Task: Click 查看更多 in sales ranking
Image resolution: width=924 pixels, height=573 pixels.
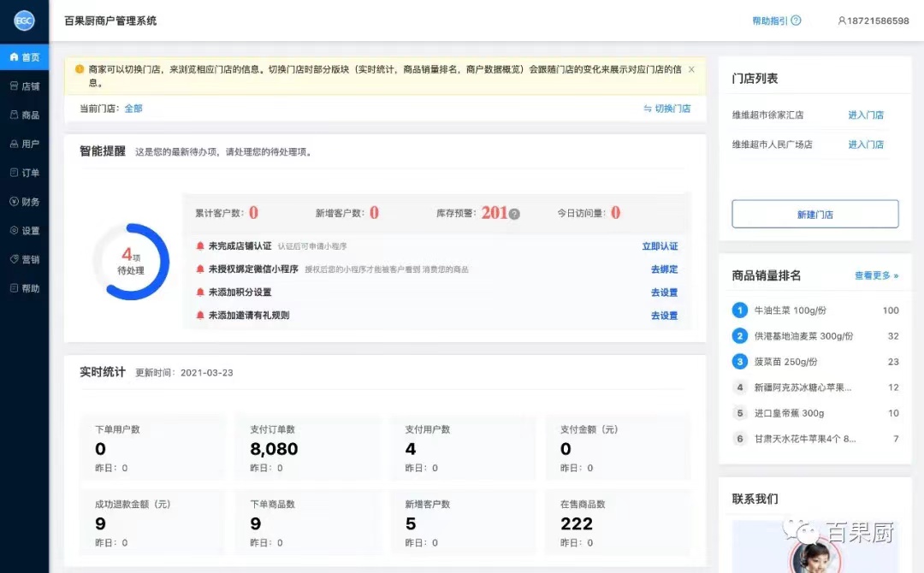Action: [876, 275]
